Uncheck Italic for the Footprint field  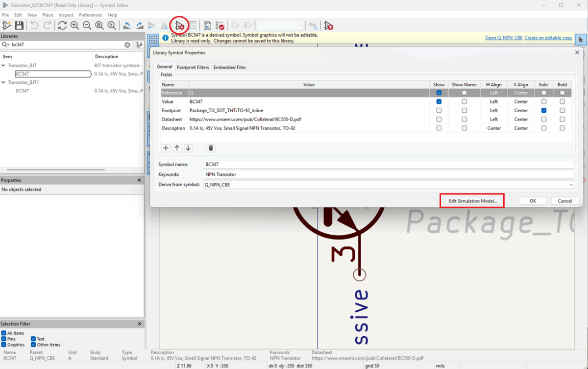(x=544, y=111)
